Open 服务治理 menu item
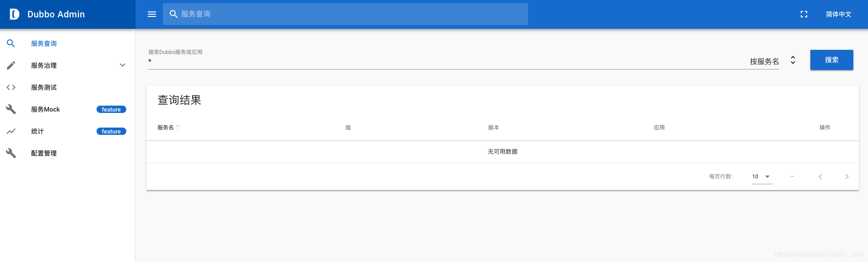 tap(68, 65)
